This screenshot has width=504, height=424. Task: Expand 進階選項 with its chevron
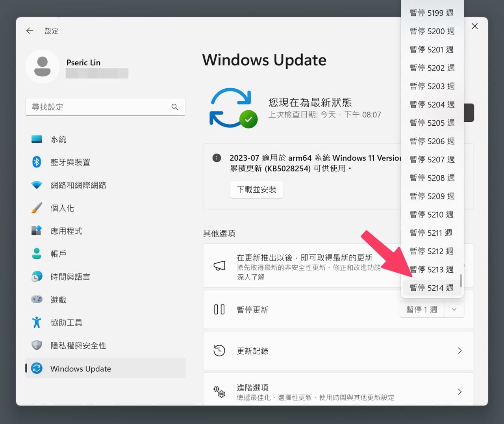tap(460, 392)
